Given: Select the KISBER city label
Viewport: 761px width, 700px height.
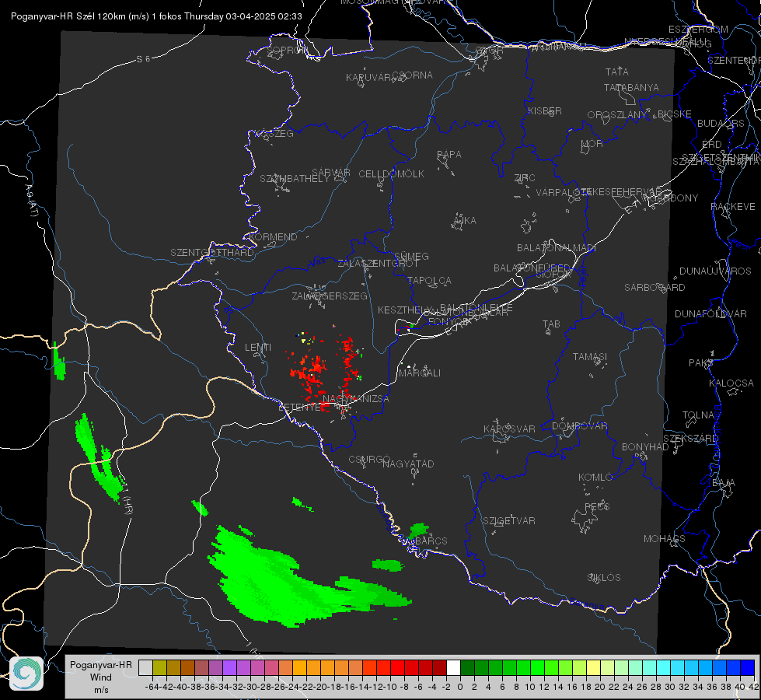Looking at the screenshot, I should [545, 110].
